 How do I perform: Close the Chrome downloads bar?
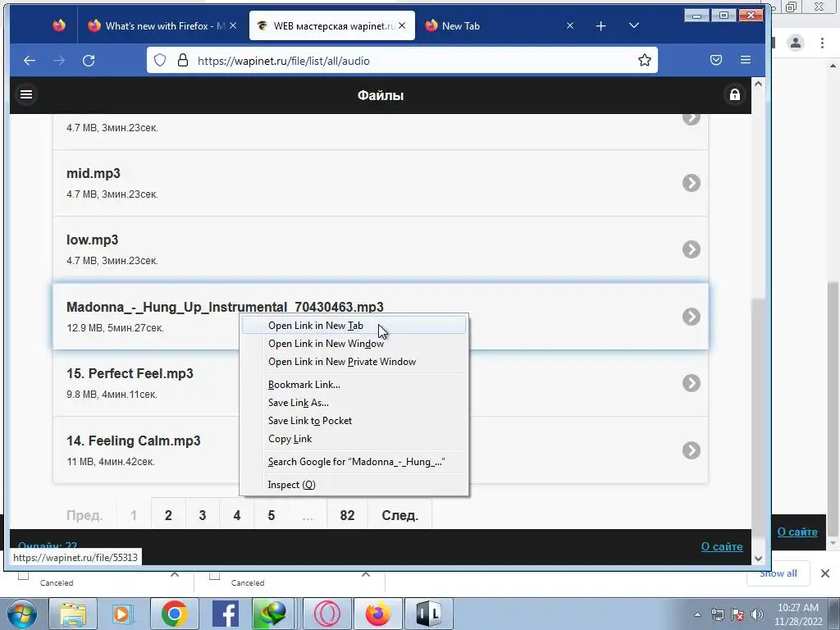click(825, 573)
